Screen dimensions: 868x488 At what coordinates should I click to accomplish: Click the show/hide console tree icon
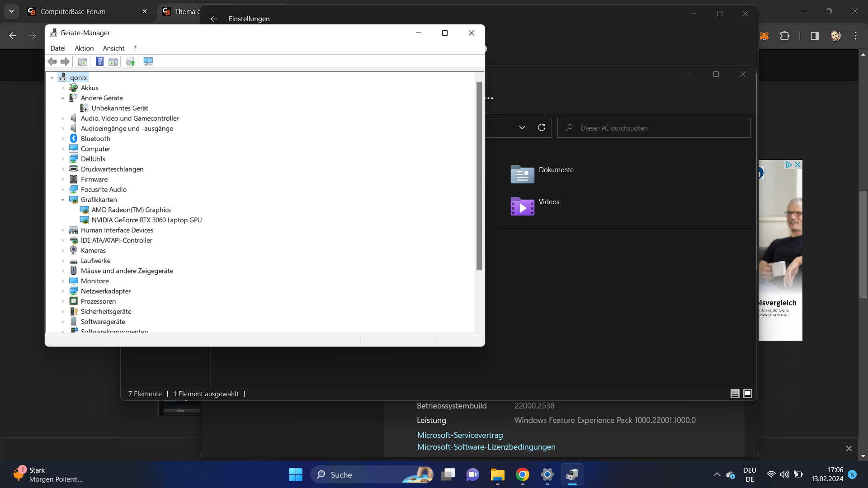[82, 61]
